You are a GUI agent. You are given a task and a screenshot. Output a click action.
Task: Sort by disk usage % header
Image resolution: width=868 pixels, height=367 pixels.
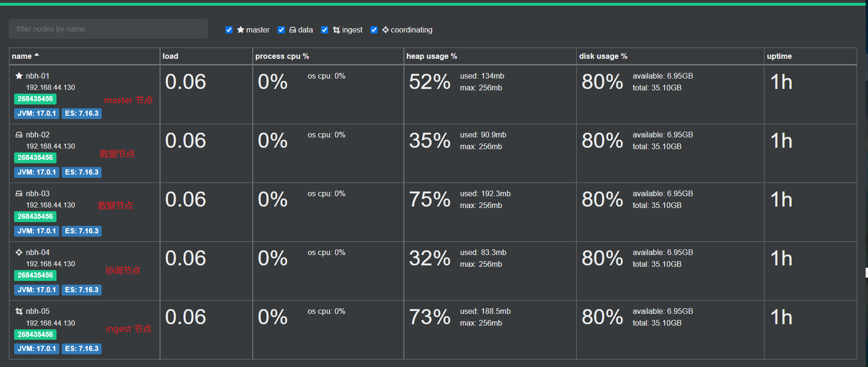point(603,56)
